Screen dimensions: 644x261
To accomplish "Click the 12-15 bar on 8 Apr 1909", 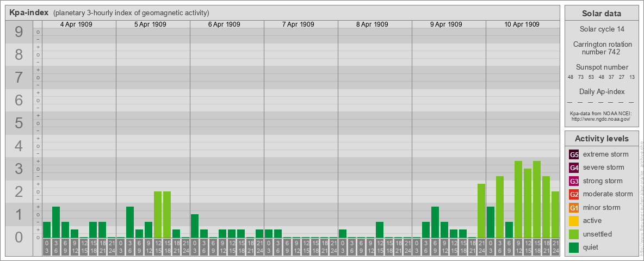I will tap(380, 230).
